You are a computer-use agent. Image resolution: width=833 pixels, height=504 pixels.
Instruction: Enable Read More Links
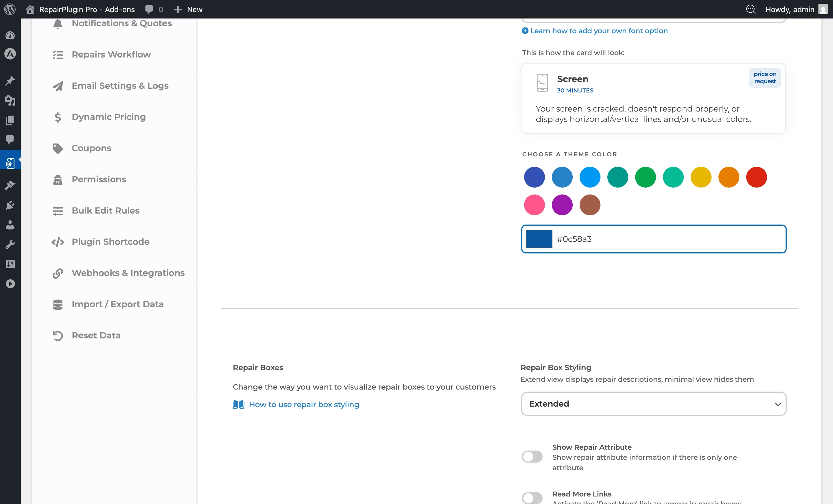(532, 497)
